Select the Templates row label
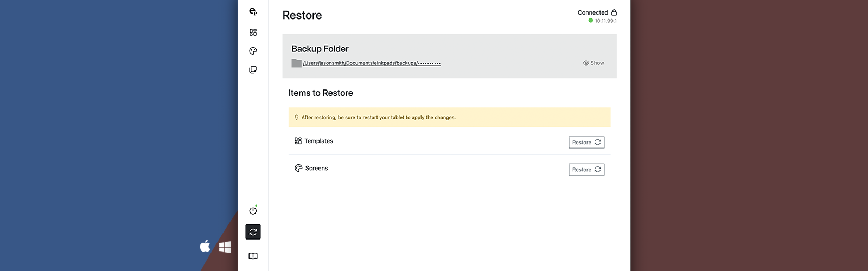The image size is (868, 271). pos(318,141)
